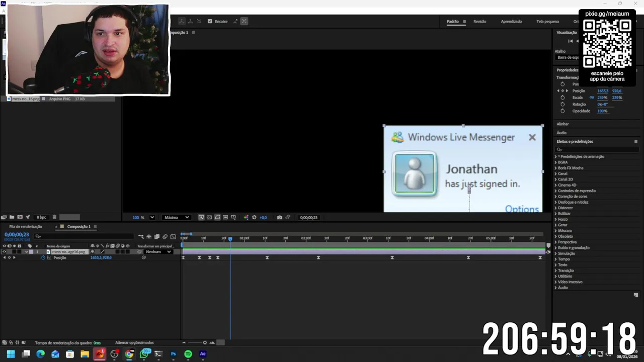Open the grid and guide options icon
Image resolution: width=644 pixels, height=362 pixels.
[233, 217]
